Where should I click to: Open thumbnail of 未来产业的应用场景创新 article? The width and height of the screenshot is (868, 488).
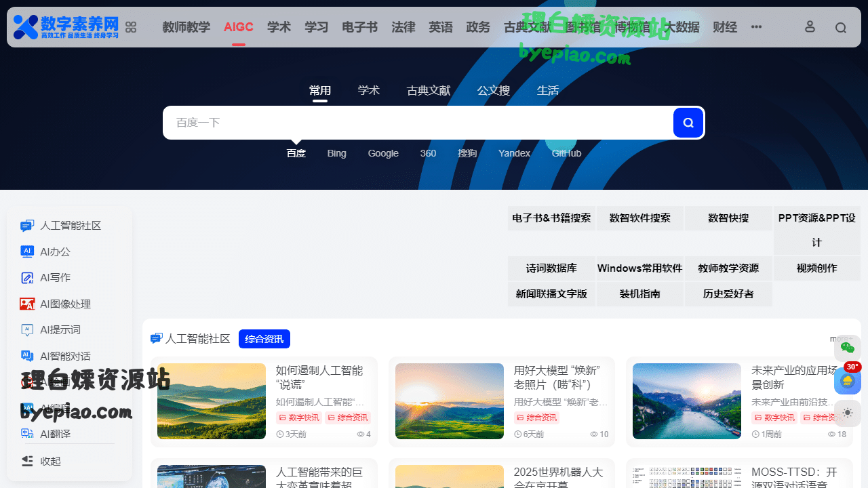(x=687, y=401)
